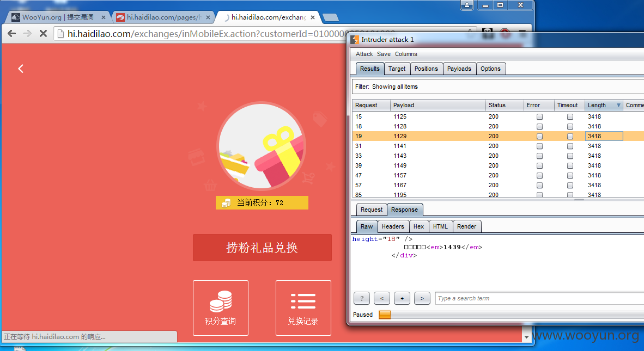Click 捞粉礼品兑换 gift exchange button
This screenshot has height=351, width=644.
[262, 248]
